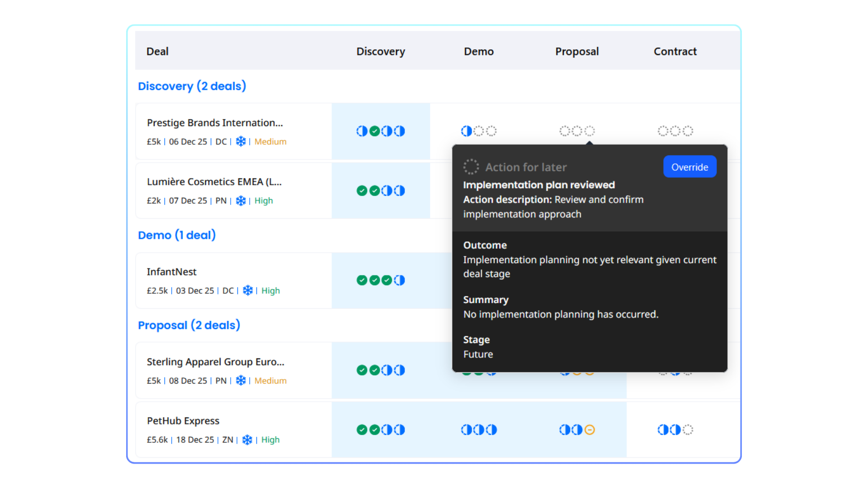Click dotted Action for later icon
Image resolution: width=868 pixels, height=488 pixels.
click(471, 167)
